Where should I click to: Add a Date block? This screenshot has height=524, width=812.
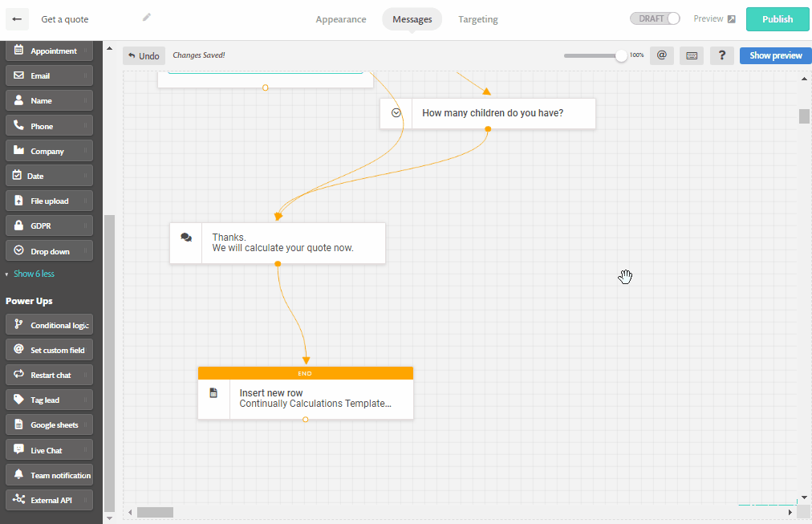(49, 176)
